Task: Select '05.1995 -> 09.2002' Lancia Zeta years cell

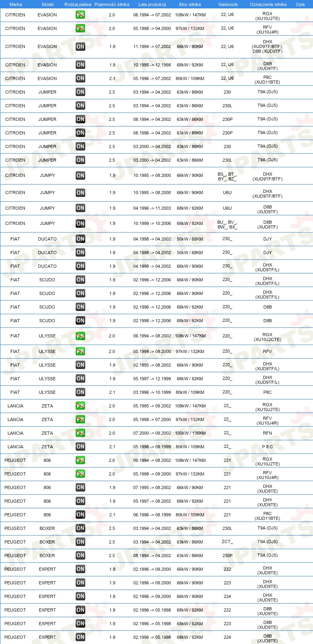Action: click(x=152, y=406)
